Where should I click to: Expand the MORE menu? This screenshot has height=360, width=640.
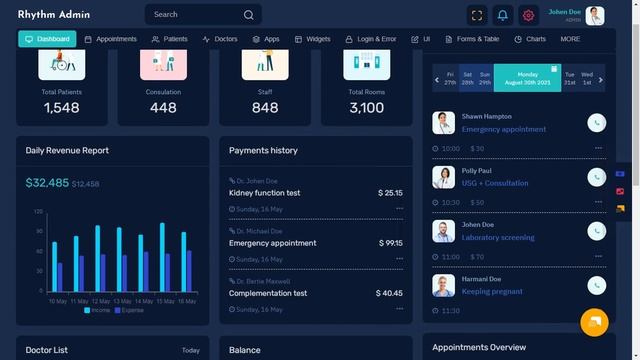click(570, 39)
